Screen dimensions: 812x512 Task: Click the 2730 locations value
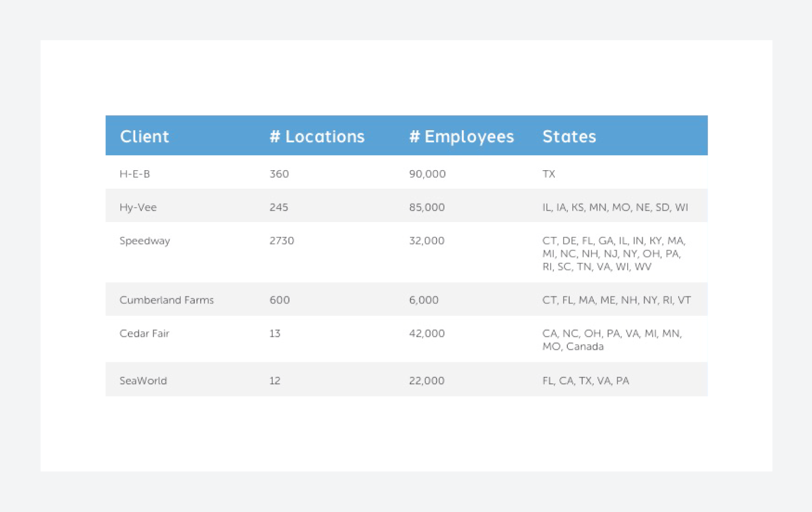coord(282,241)
